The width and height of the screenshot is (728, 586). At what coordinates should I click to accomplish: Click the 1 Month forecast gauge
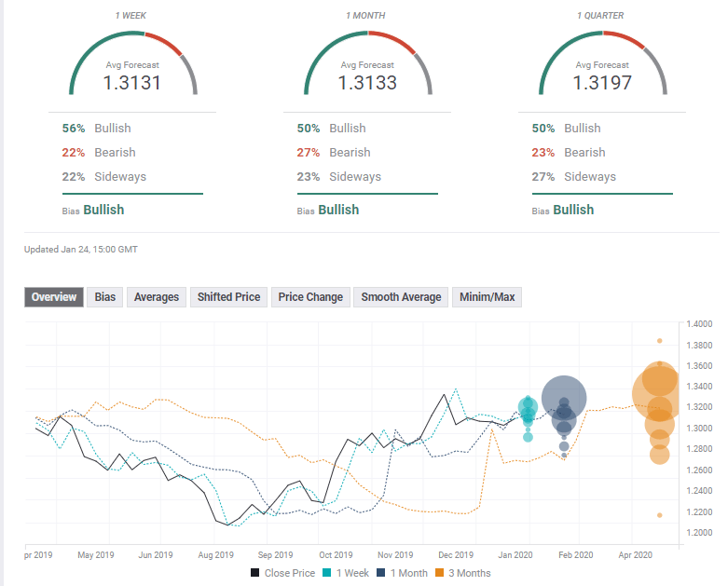coord(368,65)
